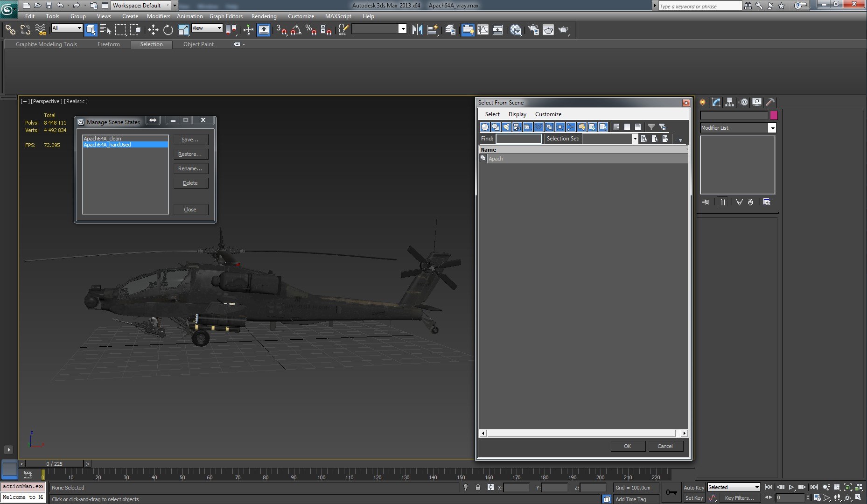Open the Modifiers menu
This screenshot has width=867, height=504.
(x=158, y=16)
